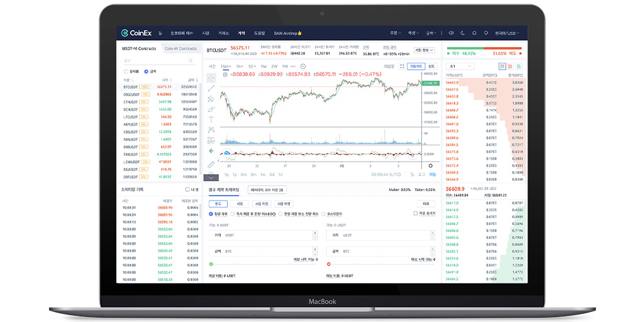644x322 pixels.
Task: Click the green buy amount slider handle
Action: [x=211, y=265]
